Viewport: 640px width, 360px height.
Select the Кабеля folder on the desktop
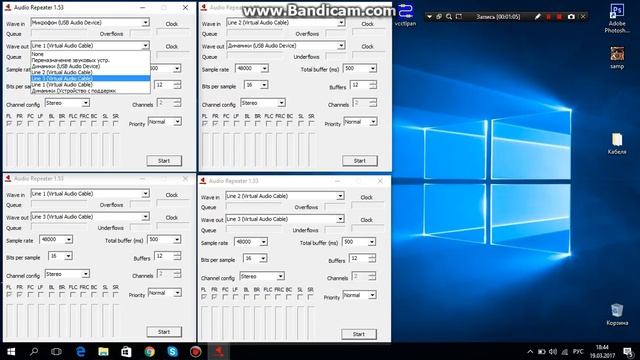(x=617, y=143)
